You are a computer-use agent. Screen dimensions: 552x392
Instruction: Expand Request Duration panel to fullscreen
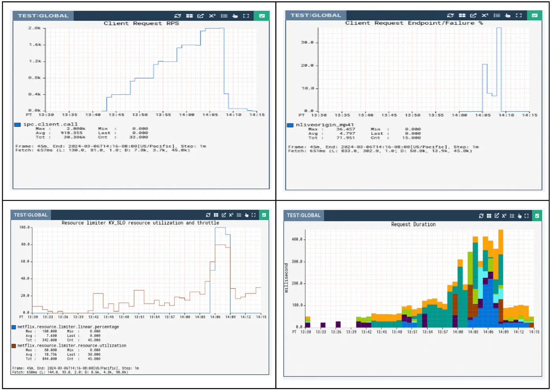526,216
